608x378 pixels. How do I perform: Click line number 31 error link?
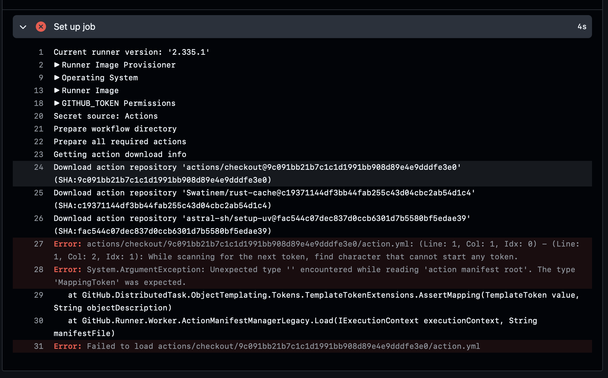coord(38,346)
